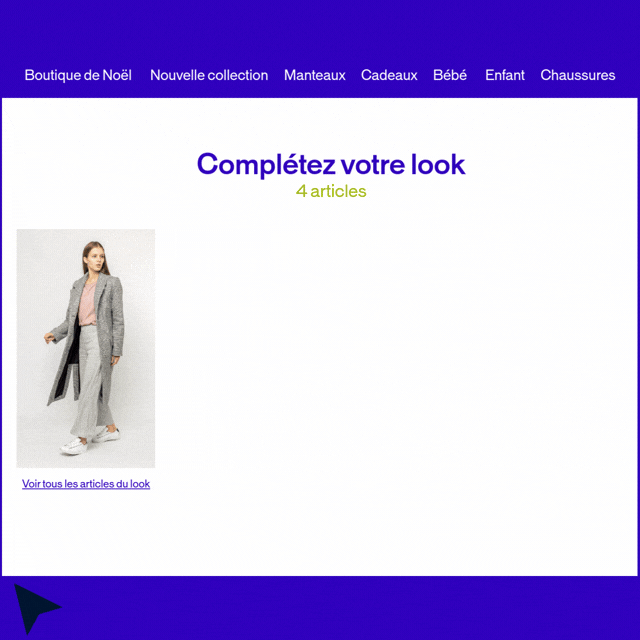Browse the Bébé category
The width and height of the screenshot is (640, 640).
[450, 75]
